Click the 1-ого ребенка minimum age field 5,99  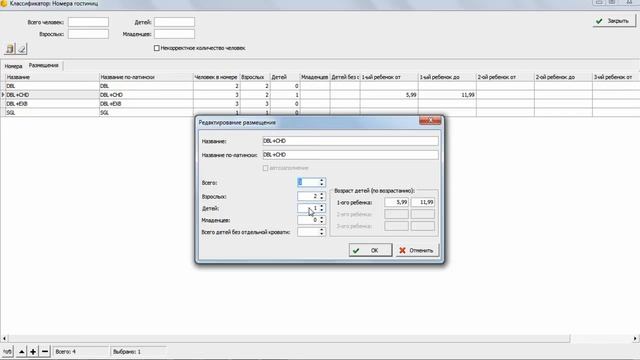396,202
